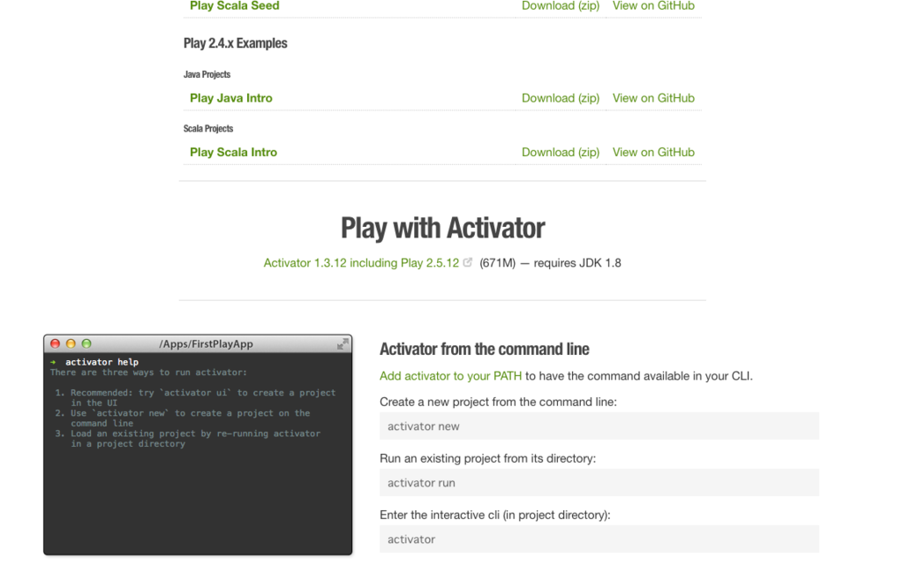Viewport: 904px width, 588px height.
Task: Download Activator 1.3.12 including Play 2.5.12
Action: coord(361,263)
